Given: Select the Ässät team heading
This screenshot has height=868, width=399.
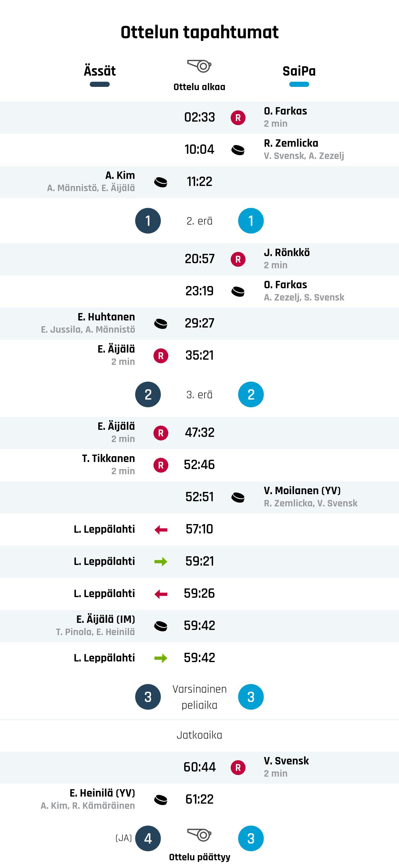Looking at the screenshot, I should pos(100,71).
